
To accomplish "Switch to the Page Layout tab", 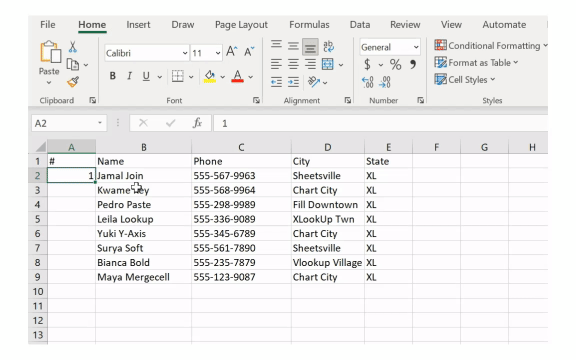I will pyautogui.click(x=241, y=25).
